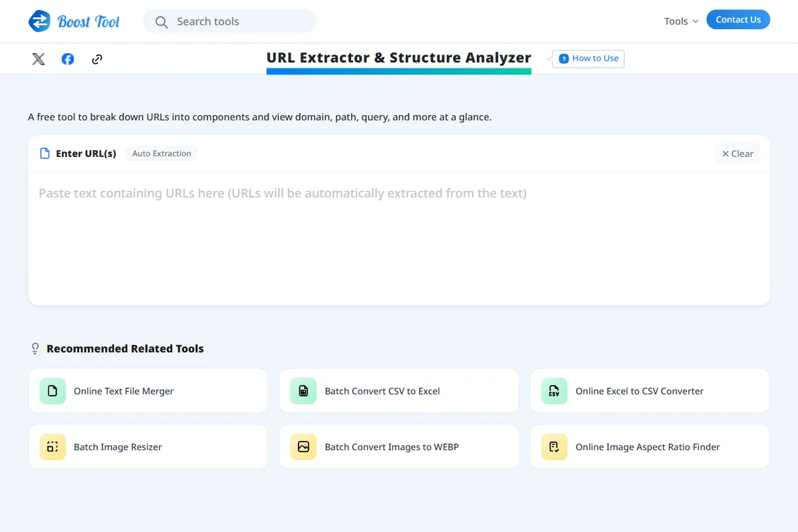Click inside the URL paste text area

399,238
